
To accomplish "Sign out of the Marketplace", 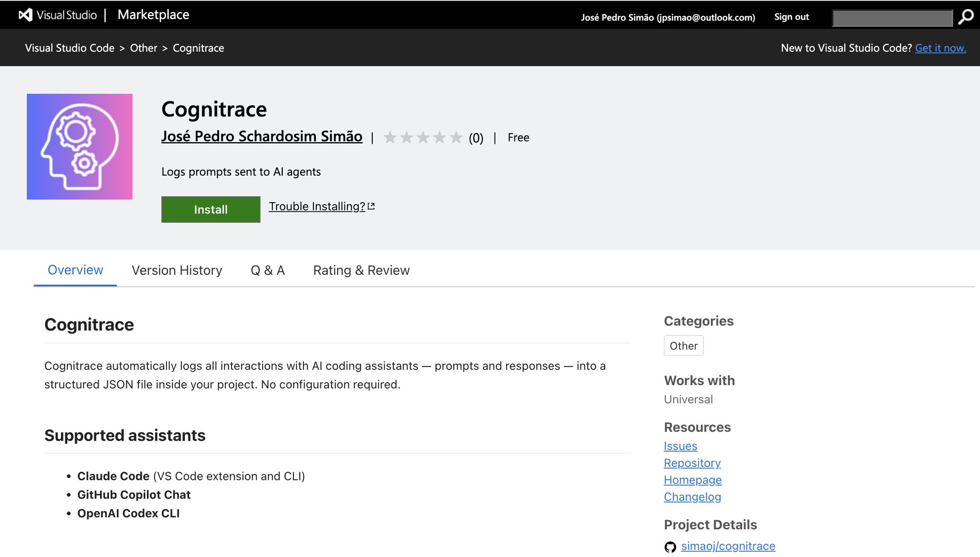I will (x=791, y=17).
